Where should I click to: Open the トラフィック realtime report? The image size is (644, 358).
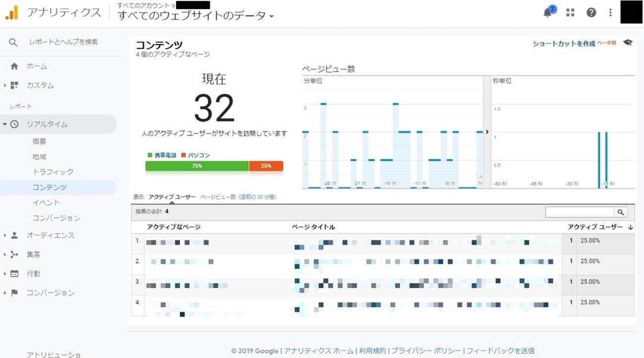coord(53,172)
